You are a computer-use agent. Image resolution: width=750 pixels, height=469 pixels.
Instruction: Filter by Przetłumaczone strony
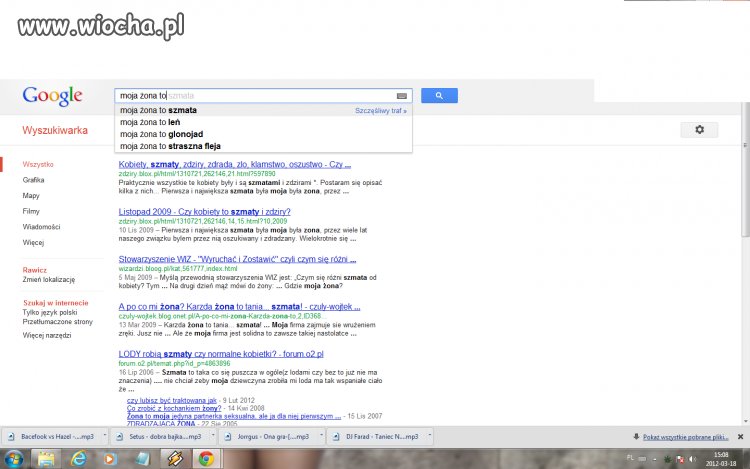(x=57, y=322)
